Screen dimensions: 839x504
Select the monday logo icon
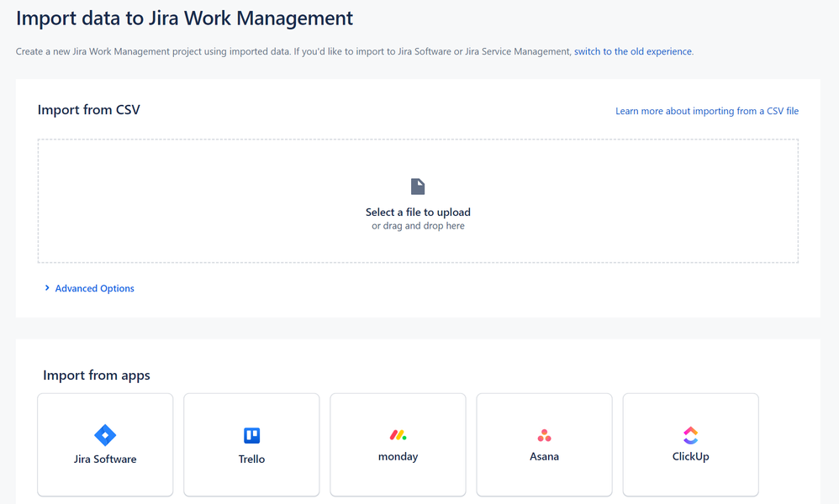(x=398, y=435)
